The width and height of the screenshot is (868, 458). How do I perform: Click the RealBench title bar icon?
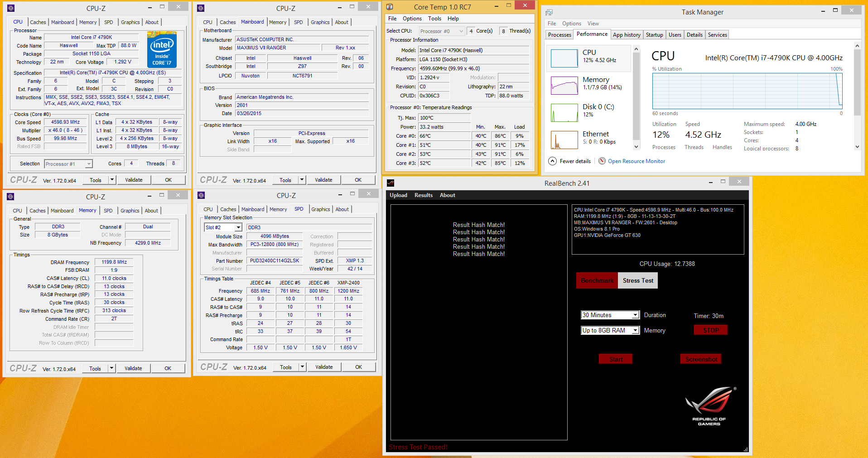click(x=391, y=183)
